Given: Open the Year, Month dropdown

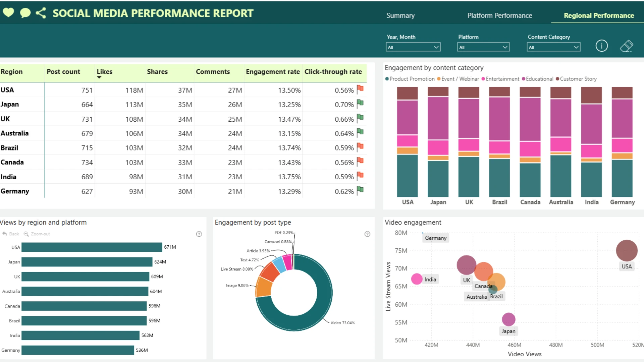Looking at the screenshot, I should click(413, 47).
